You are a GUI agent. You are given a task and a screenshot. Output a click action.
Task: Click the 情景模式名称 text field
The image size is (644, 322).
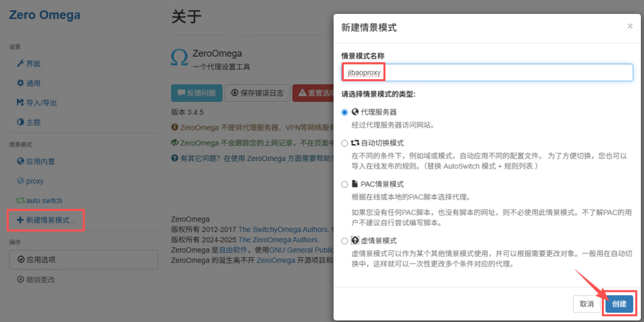click(x=487, y=72)
